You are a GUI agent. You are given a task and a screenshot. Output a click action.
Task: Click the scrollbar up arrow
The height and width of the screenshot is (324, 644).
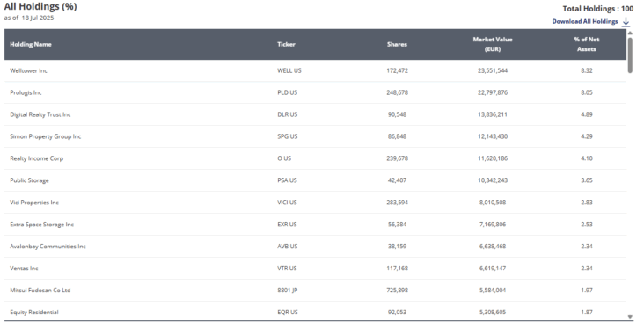(630, 33)
